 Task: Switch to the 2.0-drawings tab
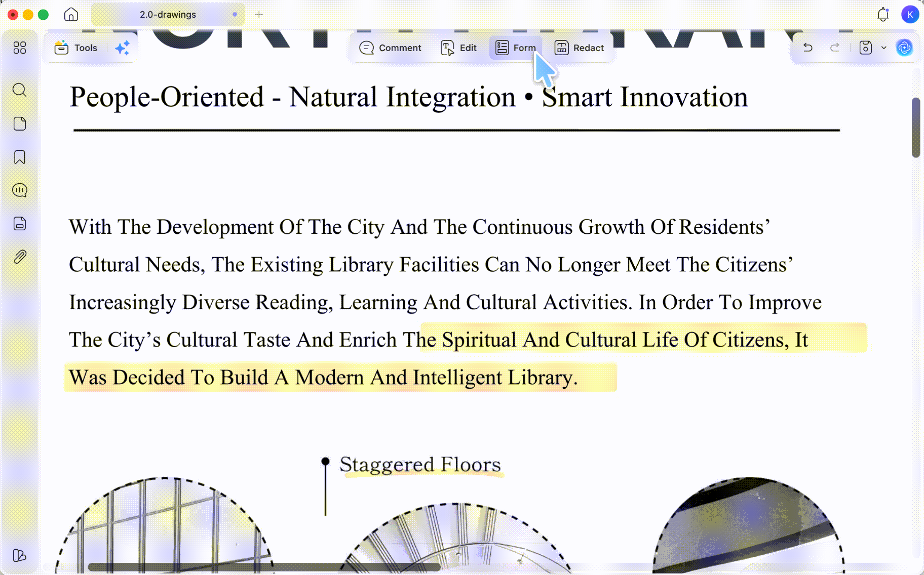(168, 15)
